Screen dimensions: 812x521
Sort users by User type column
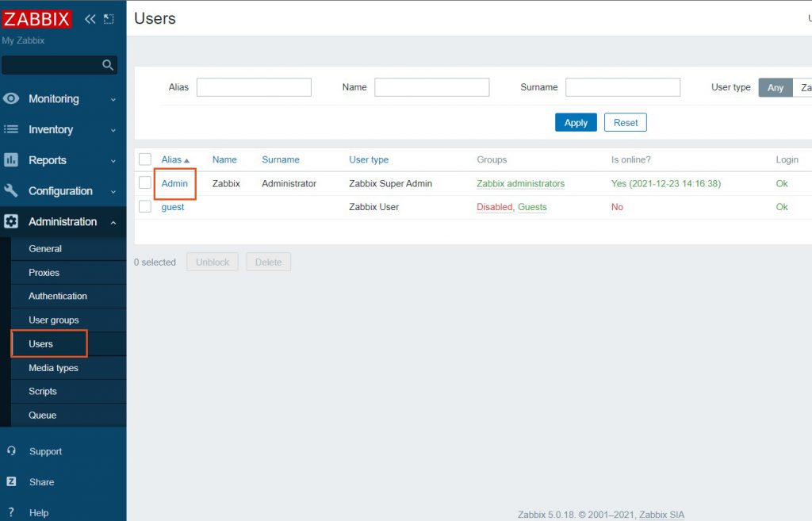[x=369, y=159]
